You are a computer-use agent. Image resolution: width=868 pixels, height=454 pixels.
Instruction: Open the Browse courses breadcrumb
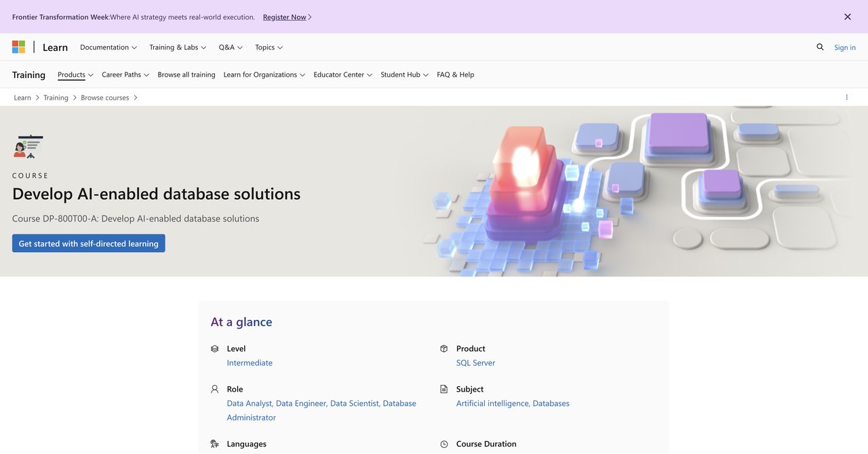[105, 98]
